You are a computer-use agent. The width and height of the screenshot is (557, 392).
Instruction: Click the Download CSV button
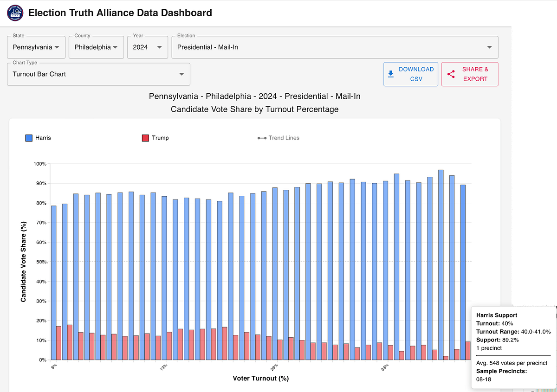410,74
